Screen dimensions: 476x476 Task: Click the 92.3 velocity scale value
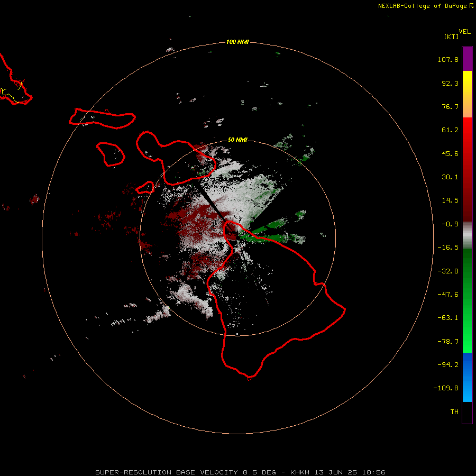coord(450,83)
